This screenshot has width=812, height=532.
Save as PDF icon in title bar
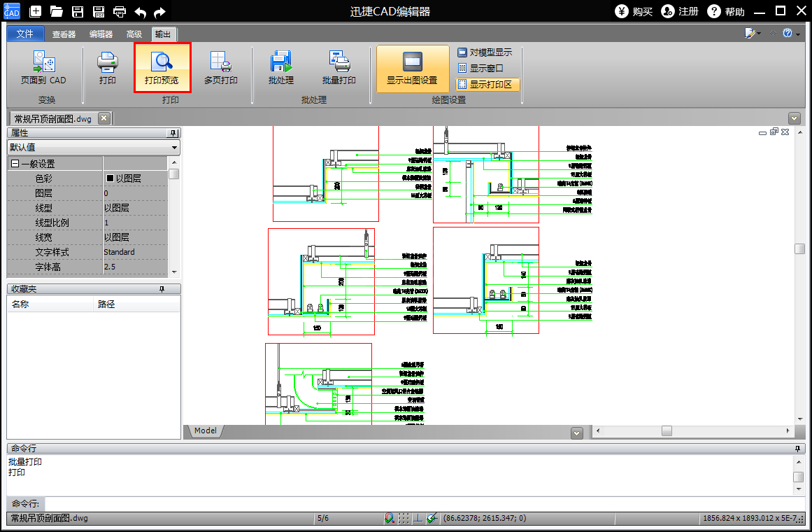tap(99, 11)
